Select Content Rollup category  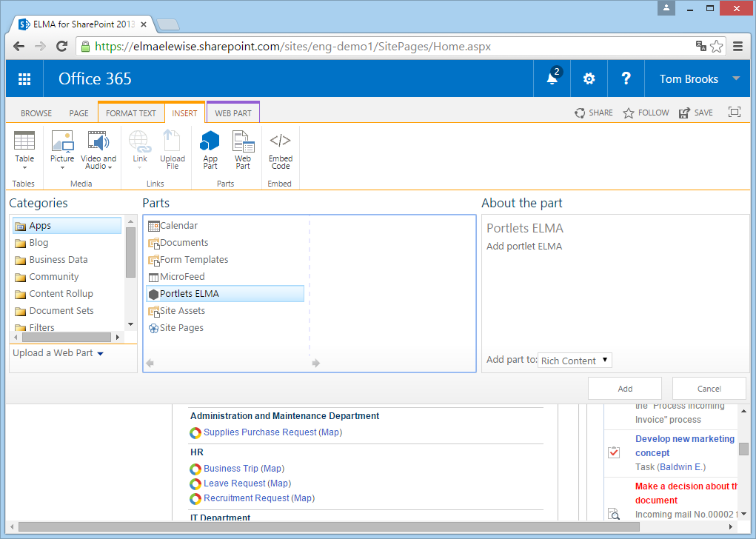point(61,294)
